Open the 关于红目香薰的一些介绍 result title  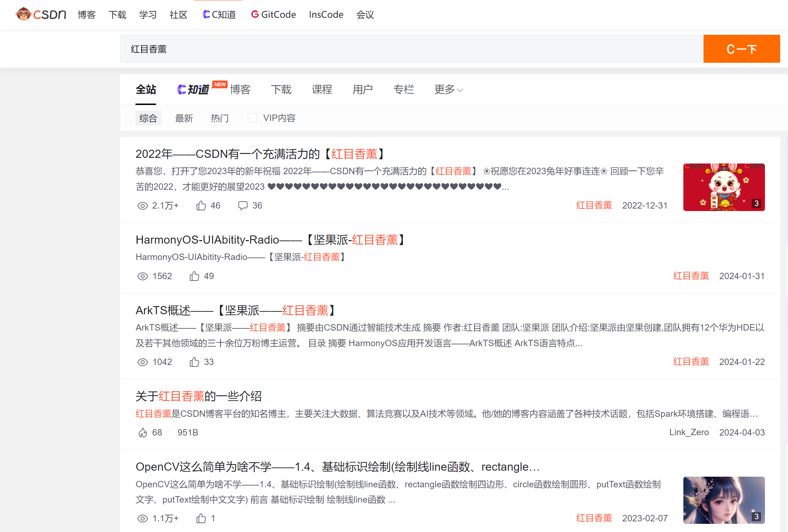[x=199, y=396]
